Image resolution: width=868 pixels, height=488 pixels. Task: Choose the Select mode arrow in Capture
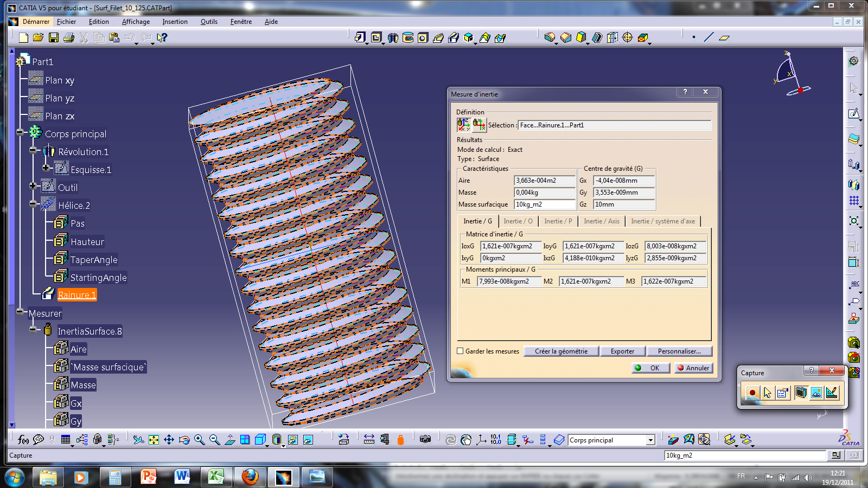(767, 393)
